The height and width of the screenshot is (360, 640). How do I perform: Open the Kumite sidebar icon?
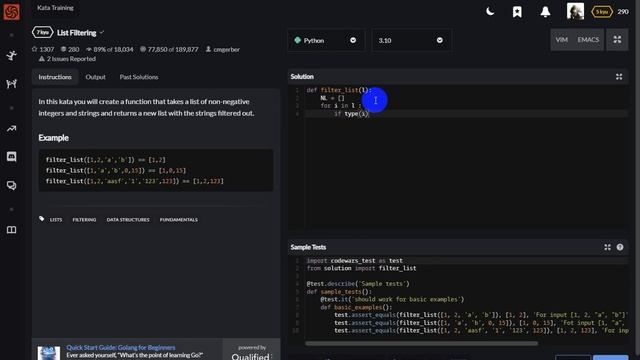(x=11, y=84)
